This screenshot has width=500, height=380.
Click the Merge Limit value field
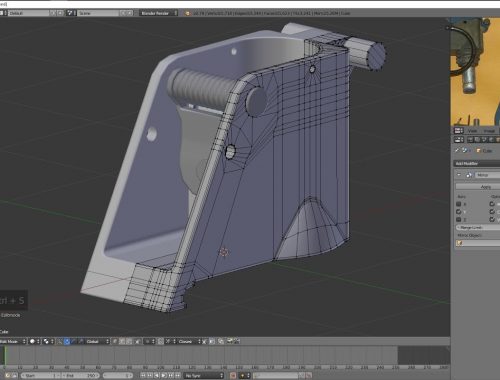click(x=478, y=227)
